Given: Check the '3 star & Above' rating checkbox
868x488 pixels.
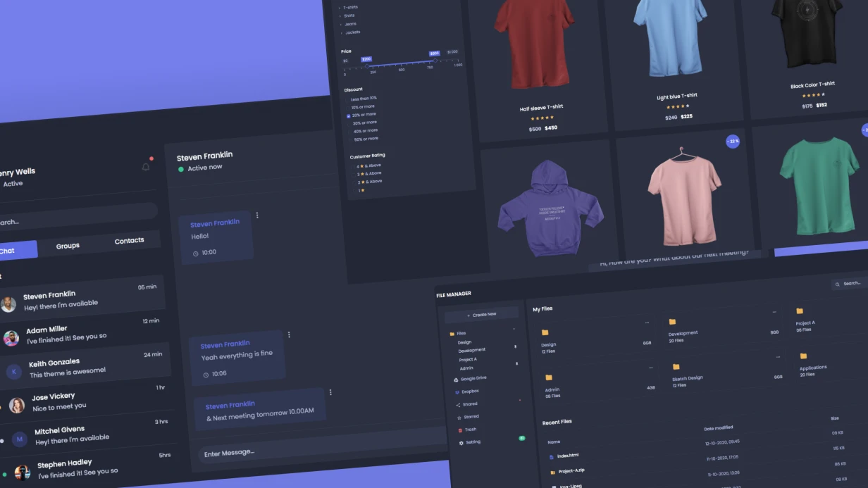Looking at the screenshot, I should (354, 175).
